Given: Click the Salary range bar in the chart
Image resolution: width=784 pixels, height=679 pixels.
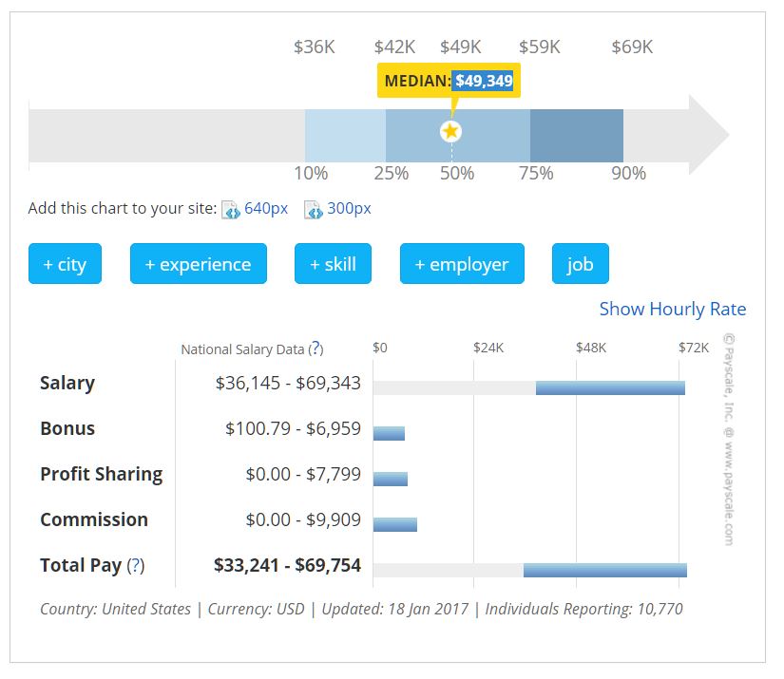Looking at the screenshot, I should 610,387.
